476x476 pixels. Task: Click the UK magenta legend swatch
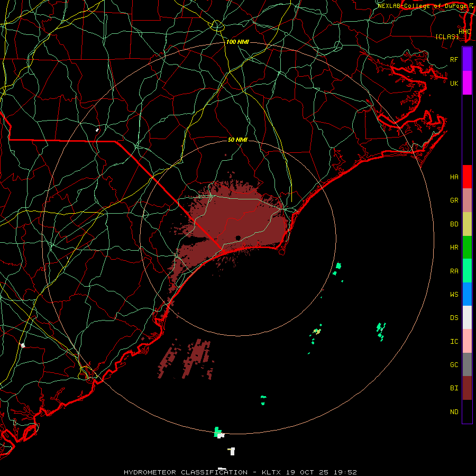pos(467,83)
